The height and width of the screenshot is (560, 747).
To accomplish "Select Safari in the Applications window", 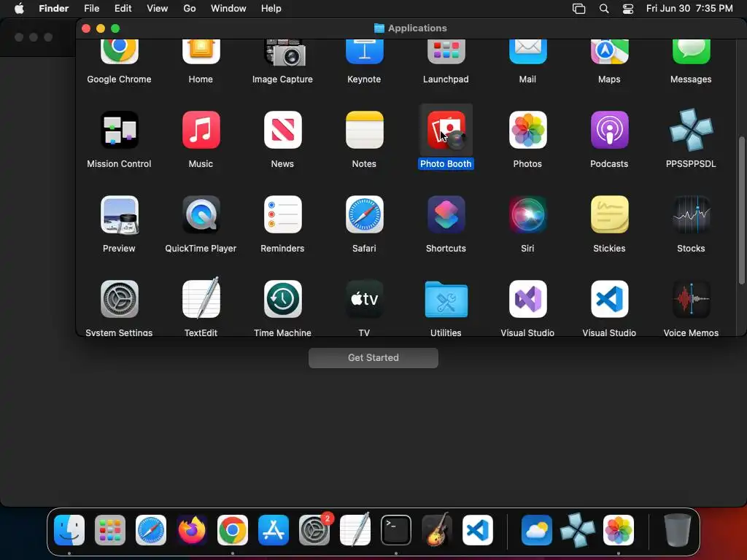I will (x=365, y=215).
